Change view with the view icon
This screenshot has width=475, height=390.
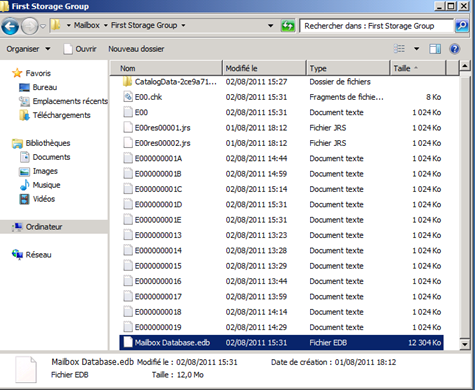399,49
